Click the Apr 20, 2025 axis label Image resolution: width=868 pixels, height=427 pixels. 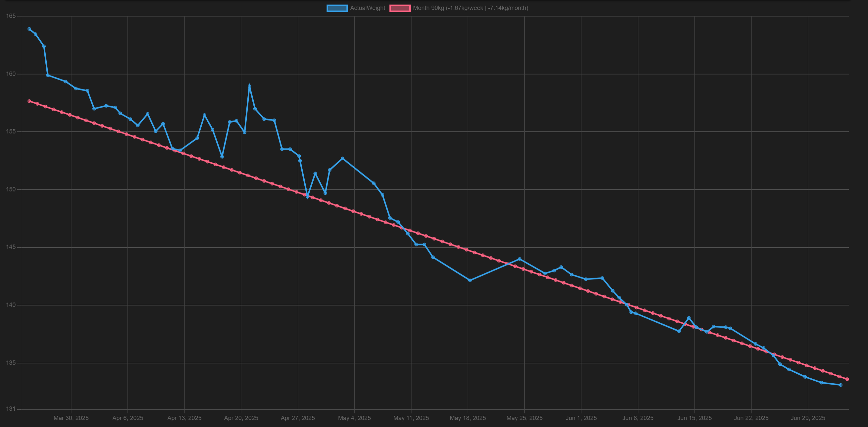pyautogui.click(x=241, y=418)
